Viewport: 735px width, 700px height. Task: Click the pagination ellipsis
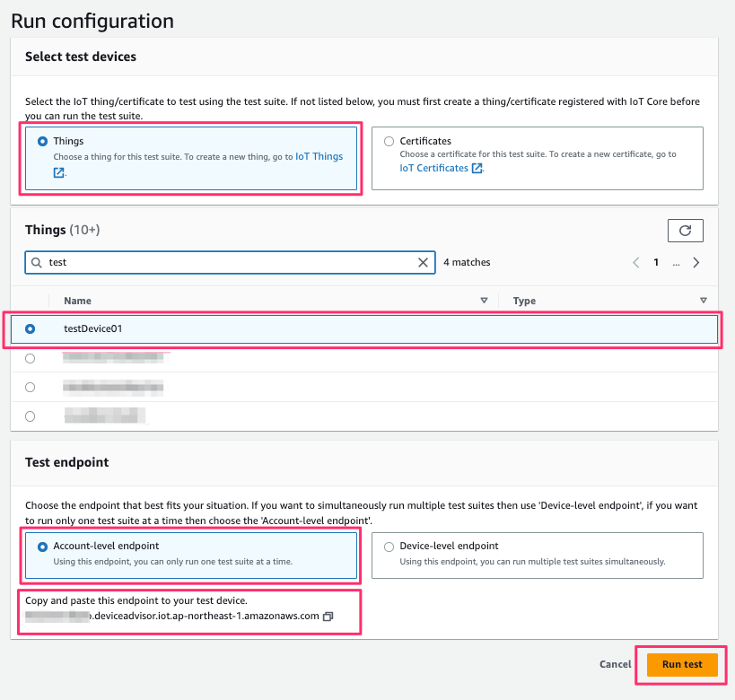click(x=676, y=262)
